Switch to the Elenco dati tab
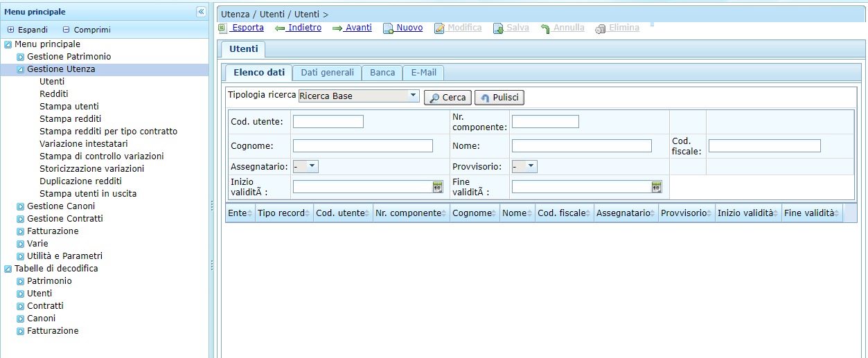The image size is (868, 358). (x=258, y=72)
